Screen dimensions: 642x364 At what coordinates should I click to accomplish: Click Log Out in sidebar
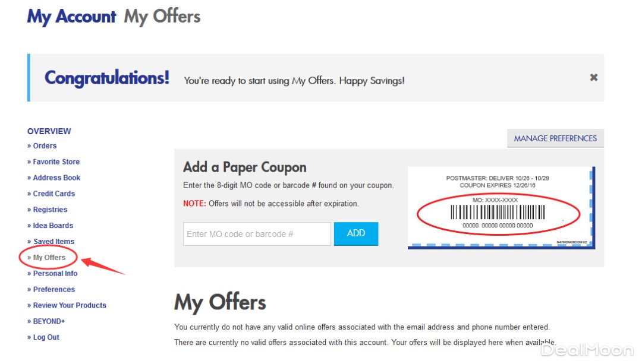tap(46, 338)
